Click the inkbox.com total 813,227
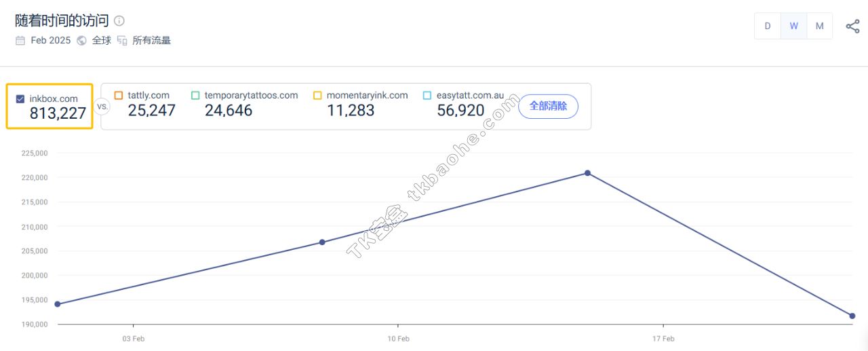Image resolution: width=868 pixels, height=351 pixels. (x=58, y=114)
